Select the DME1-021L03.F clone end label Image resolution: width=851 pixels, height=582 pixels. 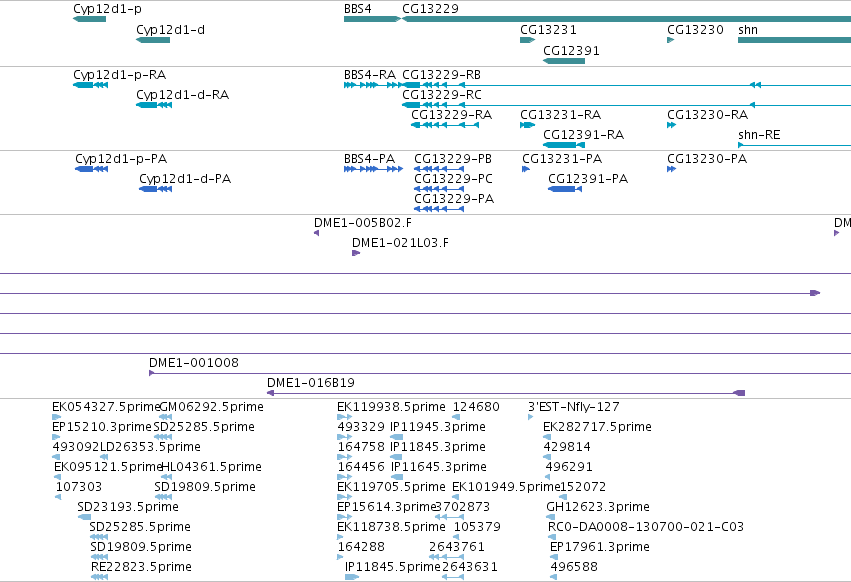[x=401, y=243]
